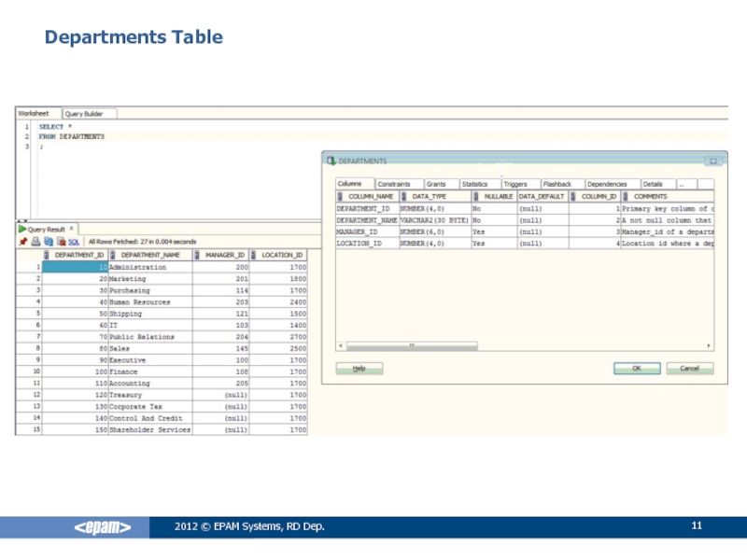Click the horizontal scrollbar in Columns grid

pos(411,346)
